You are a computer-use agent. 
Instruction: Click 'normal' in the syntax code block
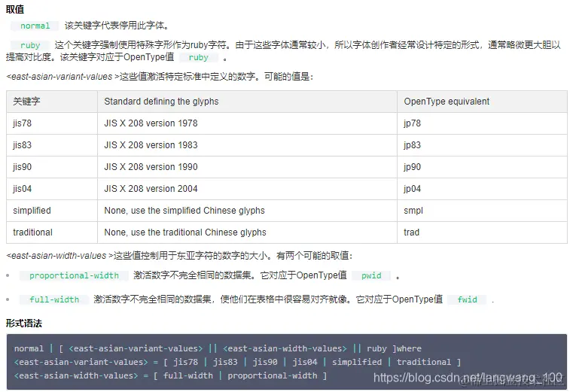pyautogui.click(x=29, y=349)
